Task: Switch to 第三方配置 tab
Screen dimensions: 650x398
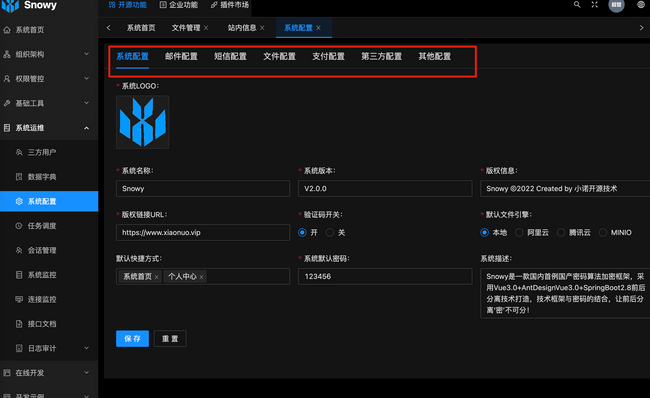Action: [381, 56]
